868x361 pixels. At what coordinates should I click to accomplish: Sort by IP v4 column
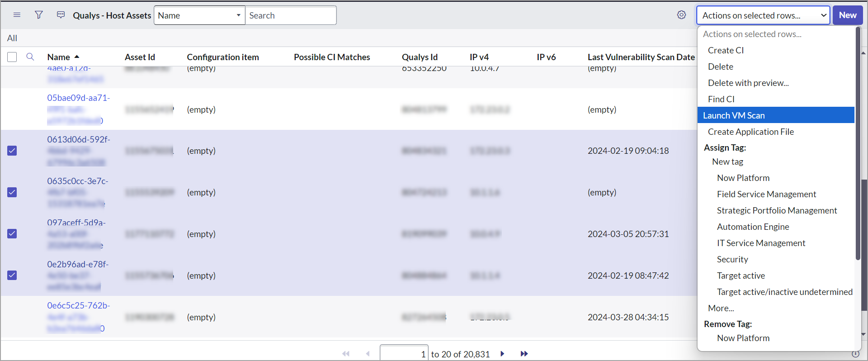click(x=479, y=57)
